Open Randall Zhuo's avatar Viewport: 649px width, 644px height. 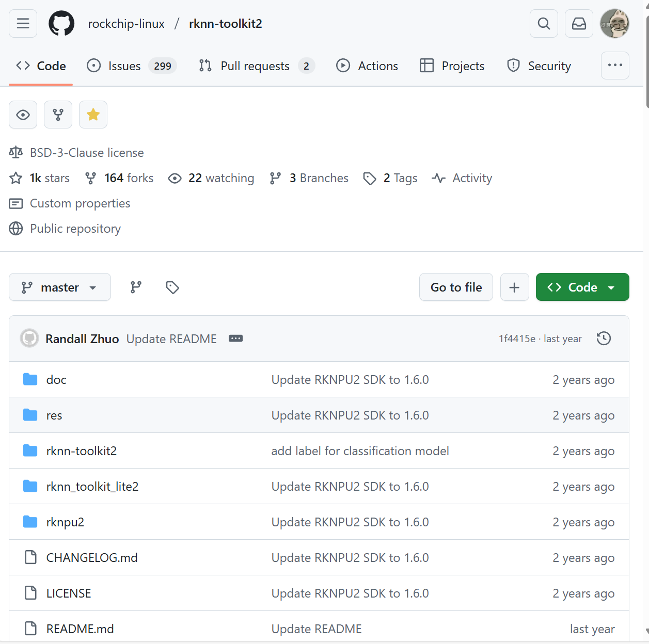(29, 339)
